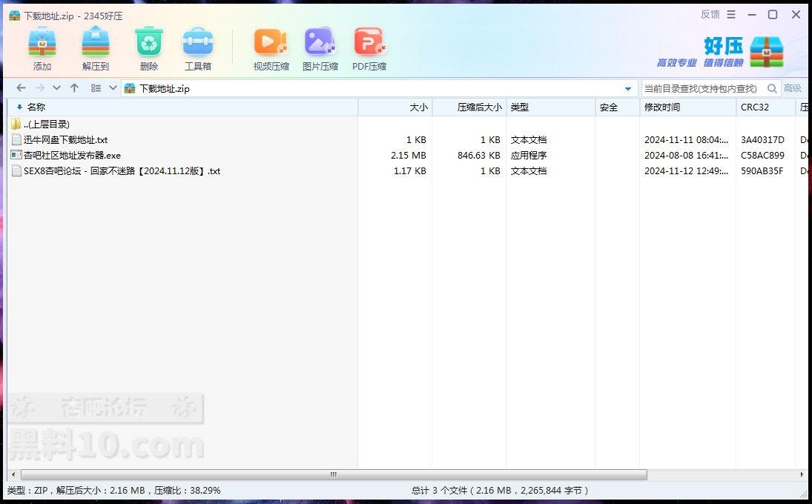Viewport: 812px width, 504px height.
Task: Open the 工具箱 (Toolbox) icon
Action: tap(198, 42)
